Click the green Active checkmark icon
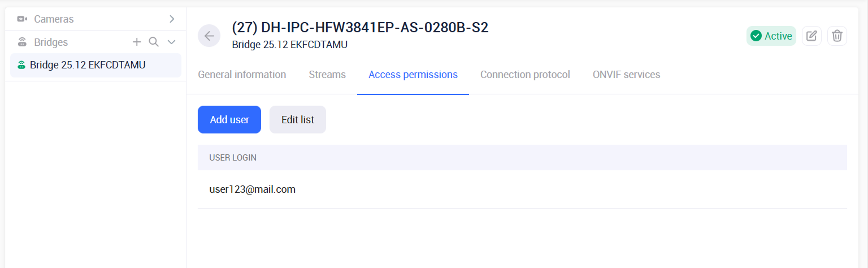Screen dimensions: 868x268 click(x=756, y=36)
